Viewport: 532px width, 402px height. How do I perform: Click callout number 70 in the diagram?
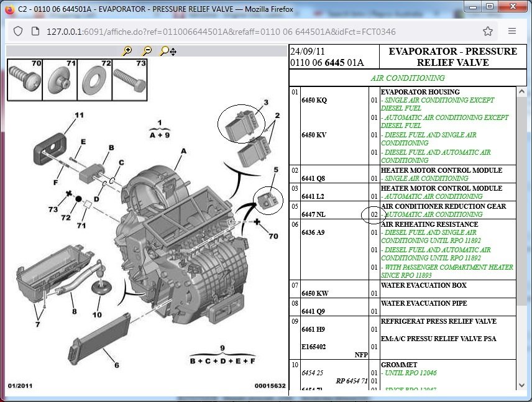click(x=273, y=236)
